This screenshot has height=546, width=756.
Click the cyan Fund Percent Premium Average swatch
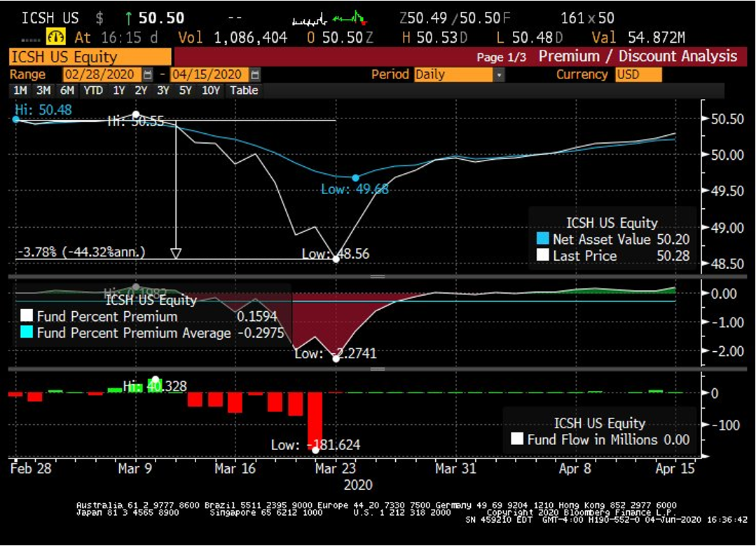click(x=27, y=332)
